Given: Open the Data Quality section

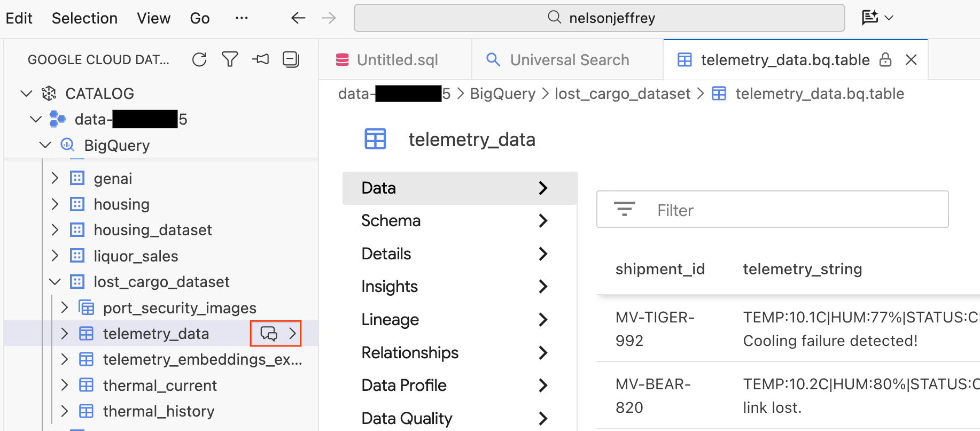Looking at the screenshot, I should (460, 418).
